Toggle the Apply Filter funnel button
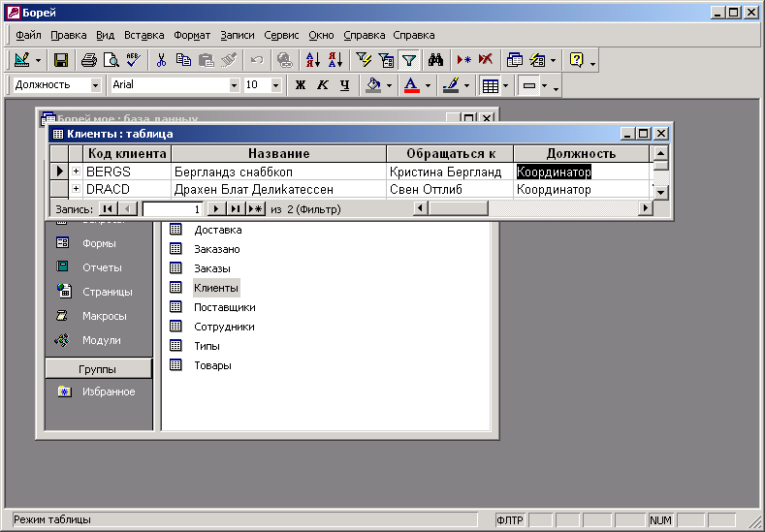This screenshot has height=532, width=765. 409,60
